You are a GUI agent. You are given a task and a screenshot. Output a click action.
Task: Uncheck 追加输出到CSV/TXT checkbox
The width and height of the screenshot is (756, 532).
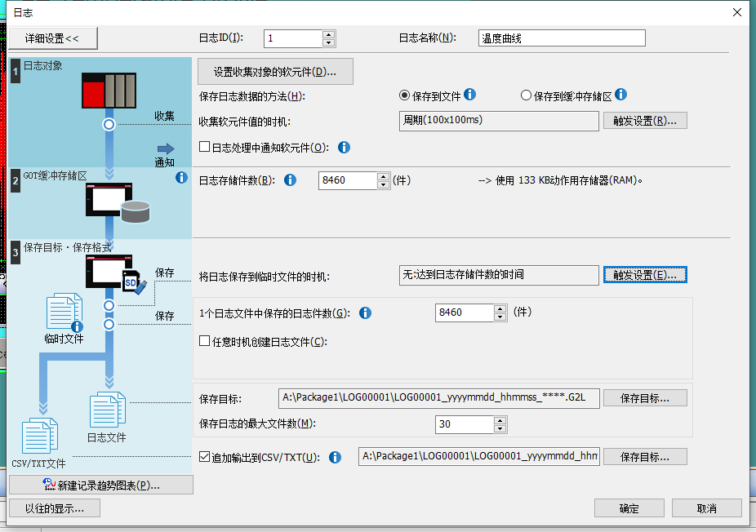click(x=205, y=457)
